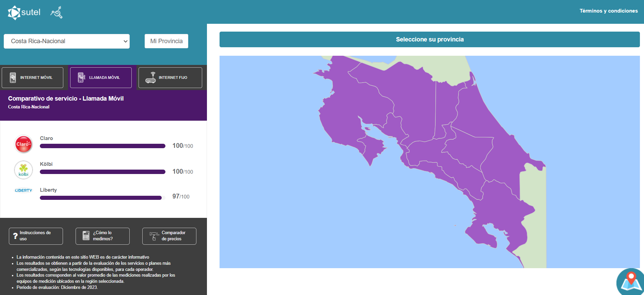
Task: Click the calculator icon for ¿Cómo lo medimos?
Action: click(x=86, y=236)
